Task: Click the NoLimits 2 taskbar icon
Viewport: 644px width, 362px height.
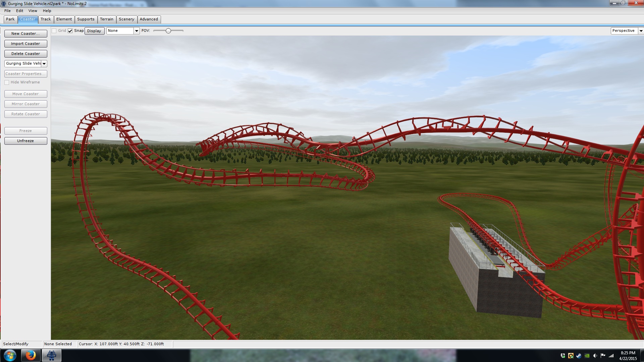Action: pos(51,355)
